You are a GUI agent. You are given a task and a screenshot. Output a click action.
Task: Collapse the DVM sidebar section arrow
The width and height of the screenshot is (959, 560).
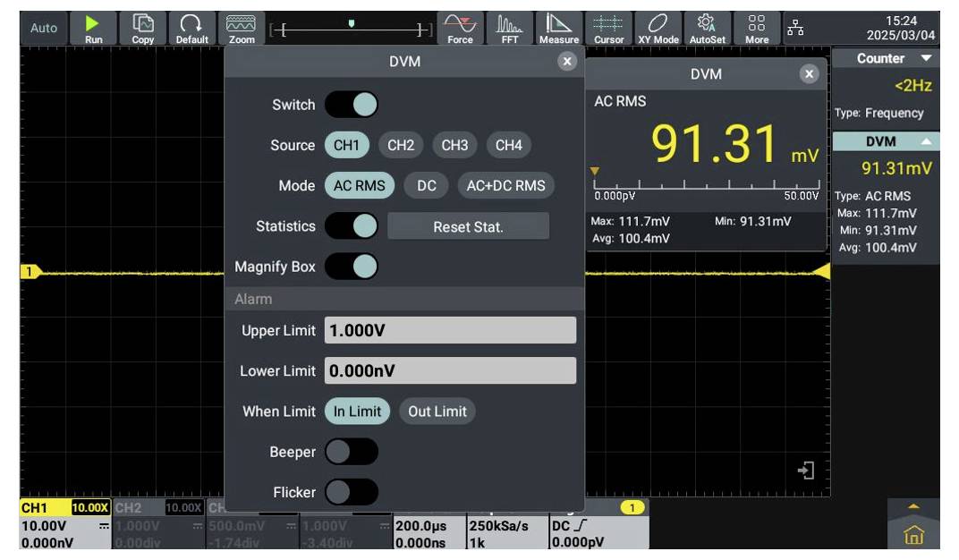(925, 142)
